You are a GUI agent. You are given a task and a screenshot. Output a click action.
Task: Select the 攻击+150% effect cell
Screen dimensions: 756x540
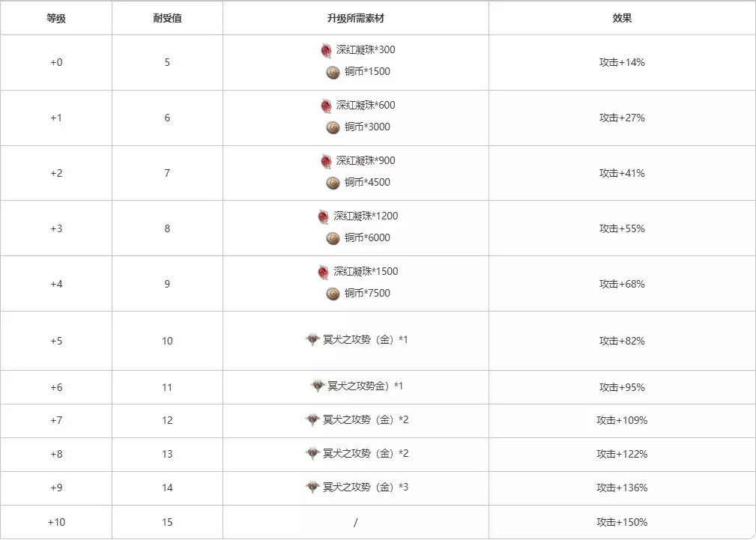point(622,522)
